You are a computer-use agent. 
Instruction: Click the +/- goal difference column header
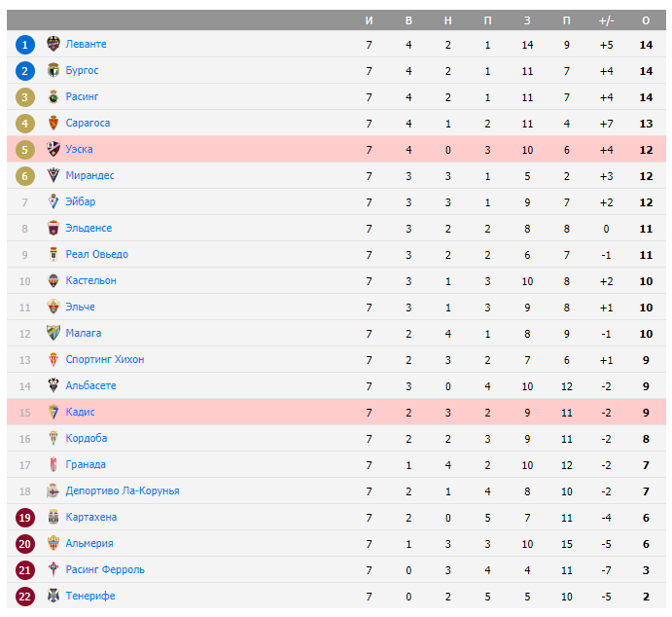click(606, 20)
